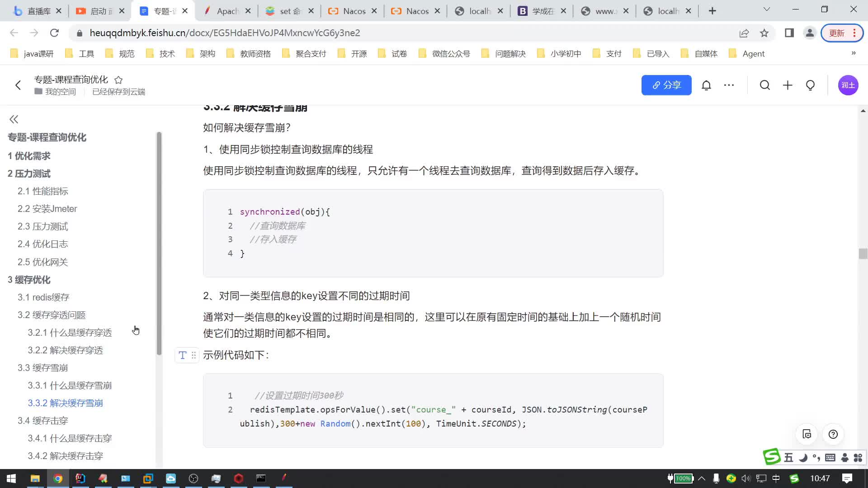The image size is (868, 488).
Task: Share the document with 分享 button
Action: point(666,85)
